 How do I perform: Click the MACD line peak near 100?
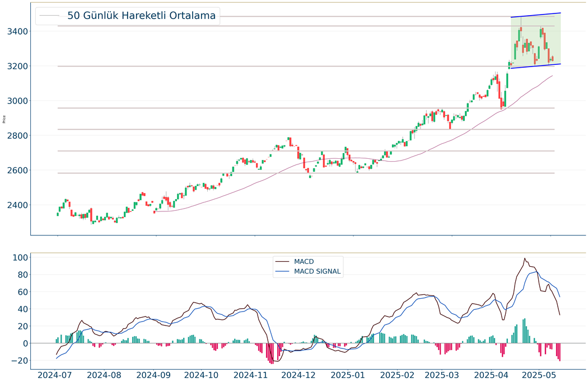tap(525, 258)
